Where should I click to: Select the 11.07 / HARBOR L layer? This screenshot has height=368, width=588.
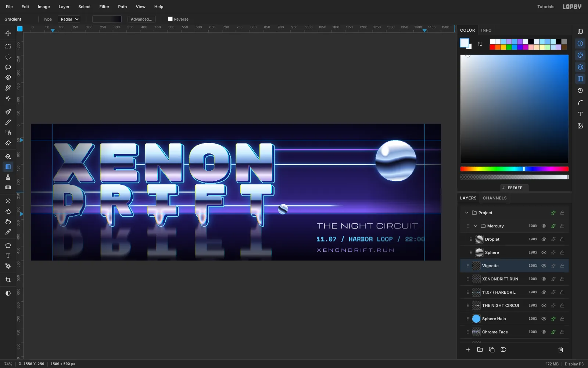click(514, 292)
